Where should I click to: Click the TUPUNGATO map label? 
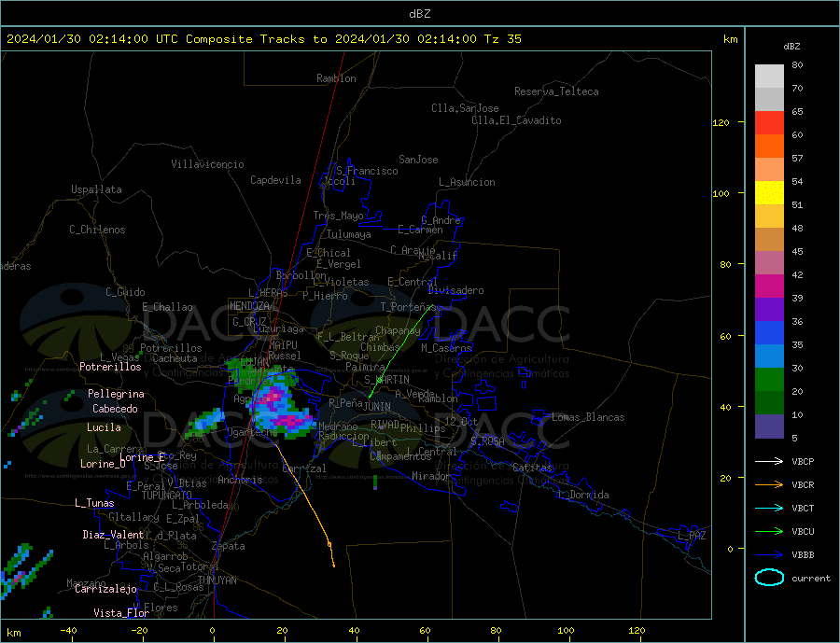coord(167,496)
